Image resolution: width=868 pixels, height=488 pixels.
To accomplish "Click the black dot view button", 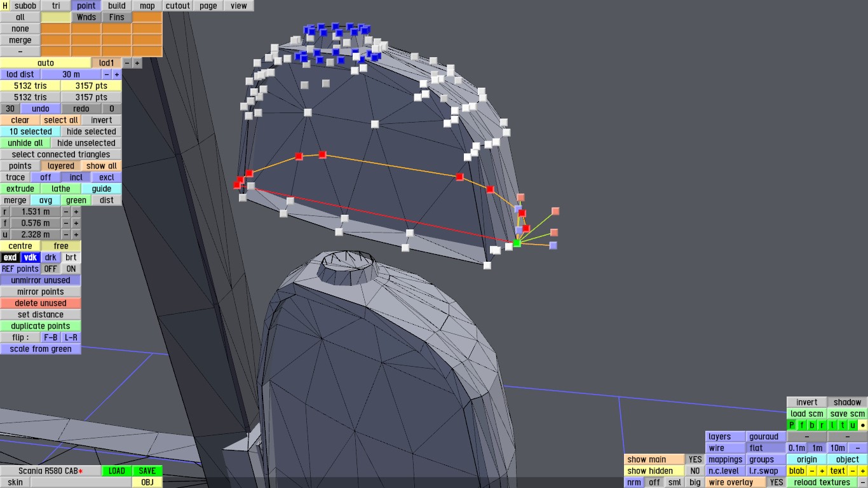I will coord(863,425).
